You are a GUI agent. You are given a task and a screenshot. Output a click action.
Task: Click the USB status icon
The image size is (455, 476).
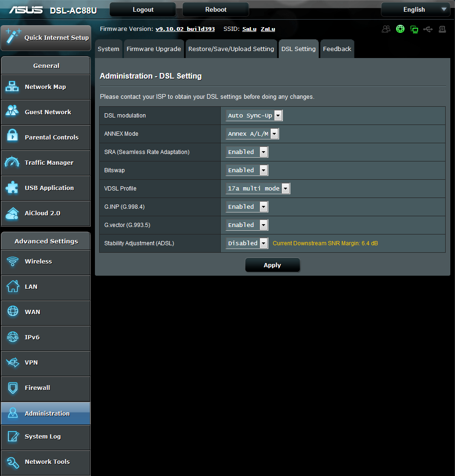[428, 29]
